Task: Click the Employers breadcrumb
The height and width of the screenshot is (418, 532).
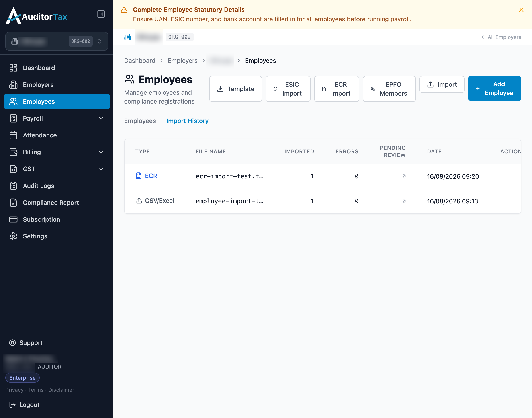Action: (x=183, y=61)
